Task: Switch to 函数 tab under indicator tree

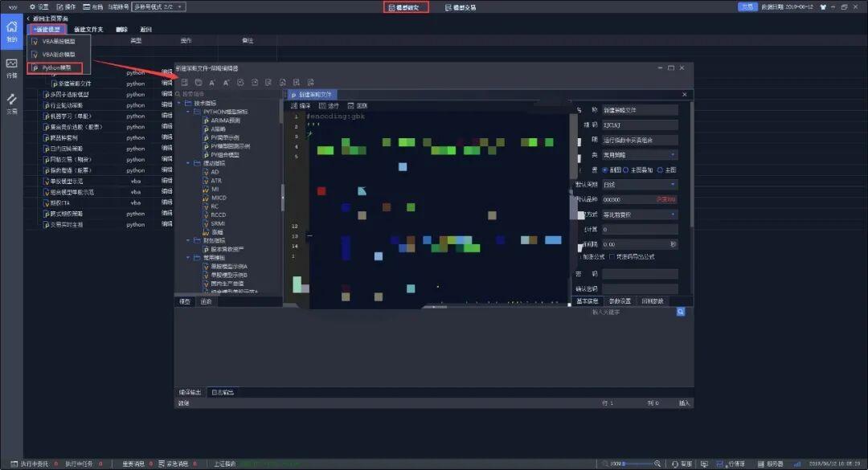Action: point(206,302)
